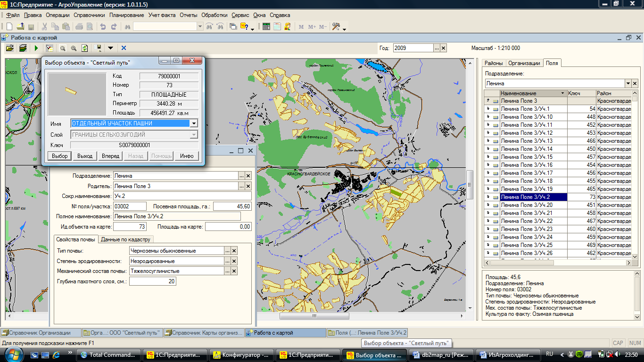Click the Вперед button in dialog
This screenshot has height=362, width=644.
click(111, 156)
